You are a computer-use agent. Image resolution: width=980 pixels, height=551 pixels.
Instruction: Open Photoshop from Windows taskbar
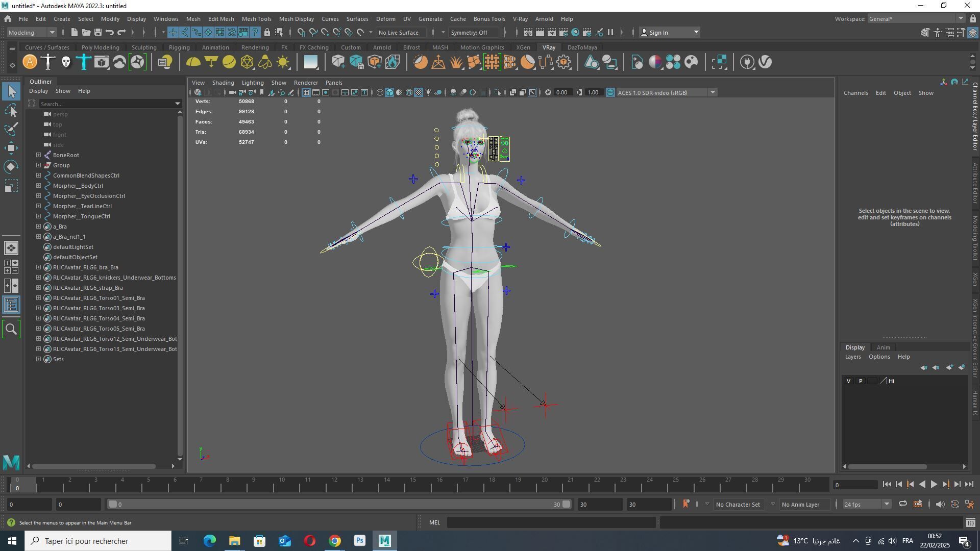[x=360, y=541]
